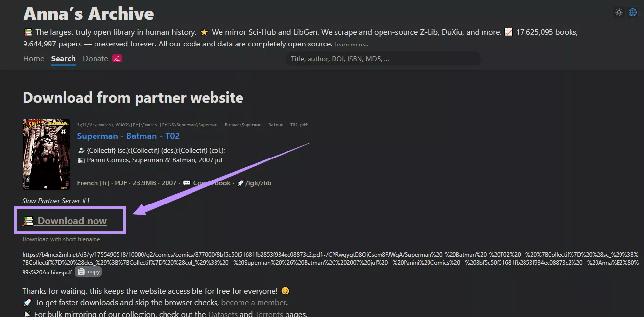The height and width of the screenshot is (317, 644).
Task: Choose Download with short filename
Action: point(61,239)
